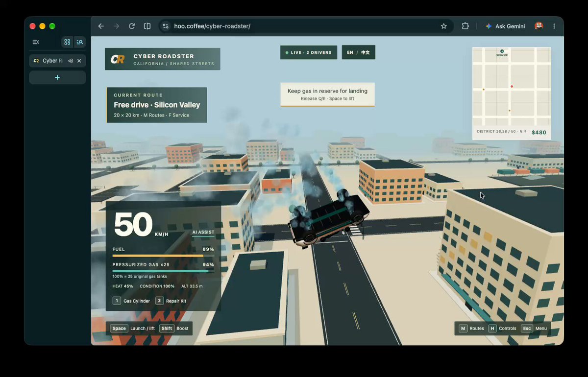588x377 pixels.
Task: Switch language to 中文
Action: (x=366, y=52)
